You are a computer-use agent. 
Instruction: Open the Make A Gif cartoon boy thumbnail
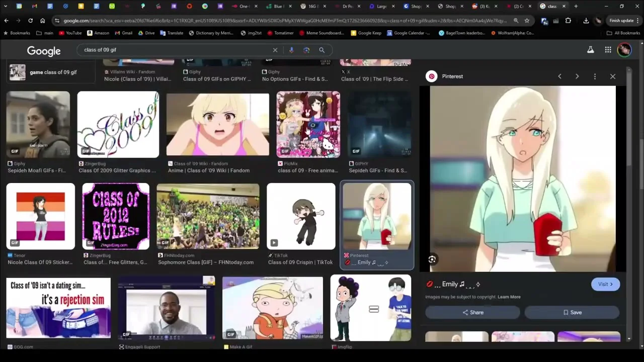pyautogui.click(x=273, y=308)
